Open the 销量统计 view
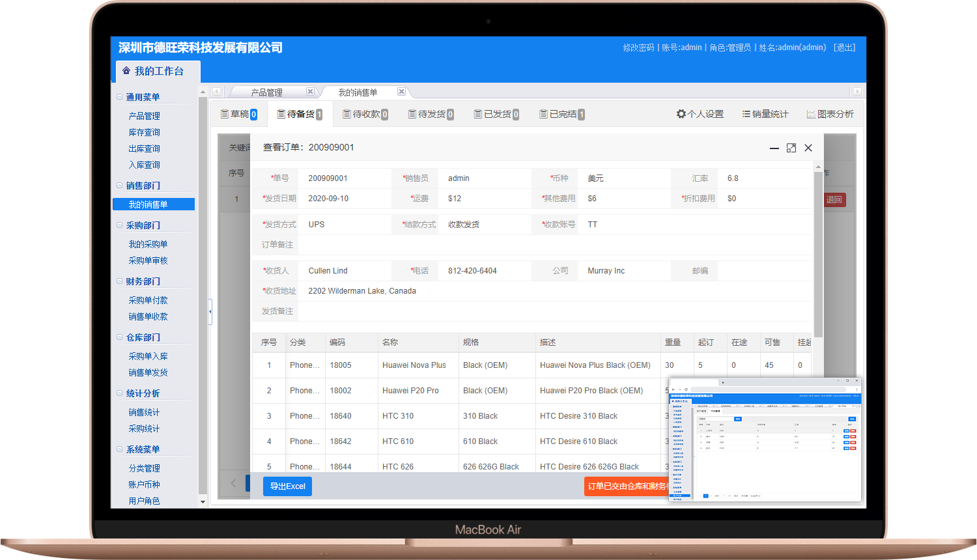Viewport: 977px width, 560px height. (765, 114)
